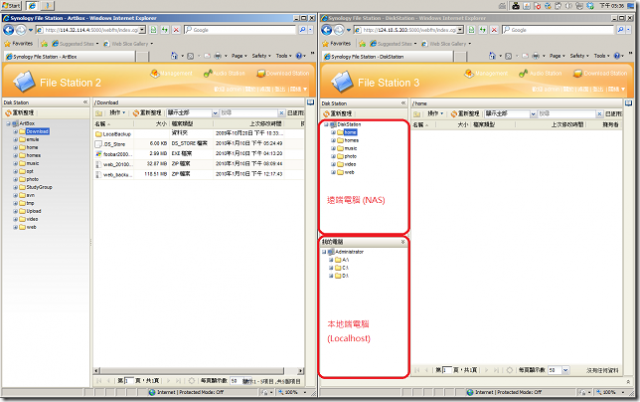Select the music folder in ArtBox tree

coord(33,164)
